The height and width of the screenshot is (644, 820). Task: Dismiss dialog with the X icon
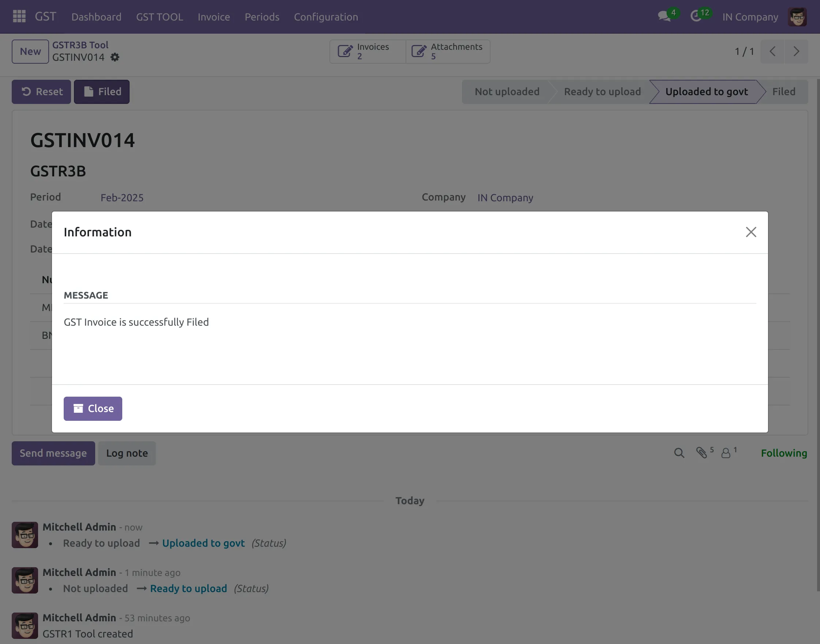[751, 232]
